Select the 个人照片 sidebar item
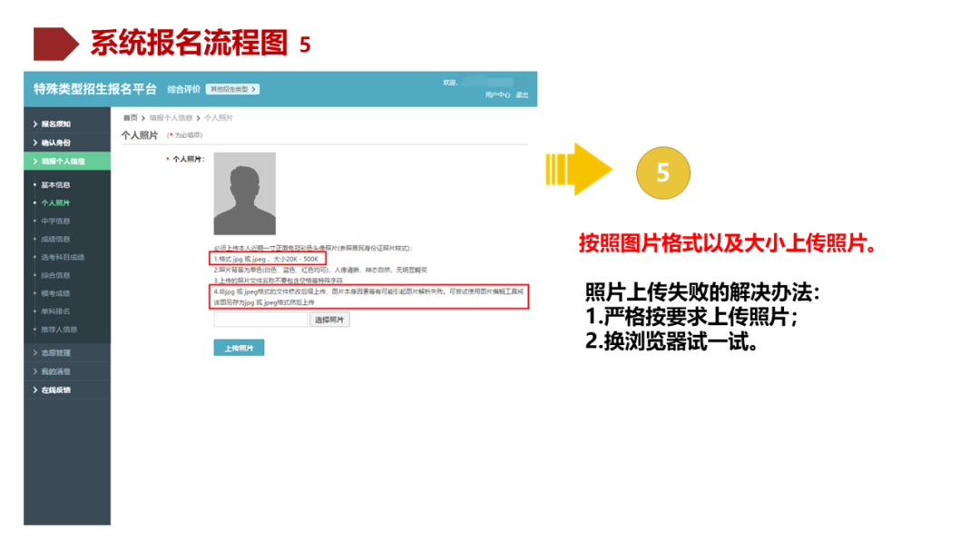Screen dimensions: 980x552 click(55, 203)
